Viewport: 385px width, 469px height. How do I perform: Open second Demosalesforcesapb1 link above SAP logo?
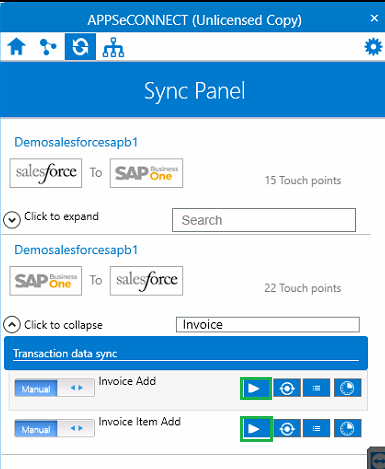pos(76,250)
